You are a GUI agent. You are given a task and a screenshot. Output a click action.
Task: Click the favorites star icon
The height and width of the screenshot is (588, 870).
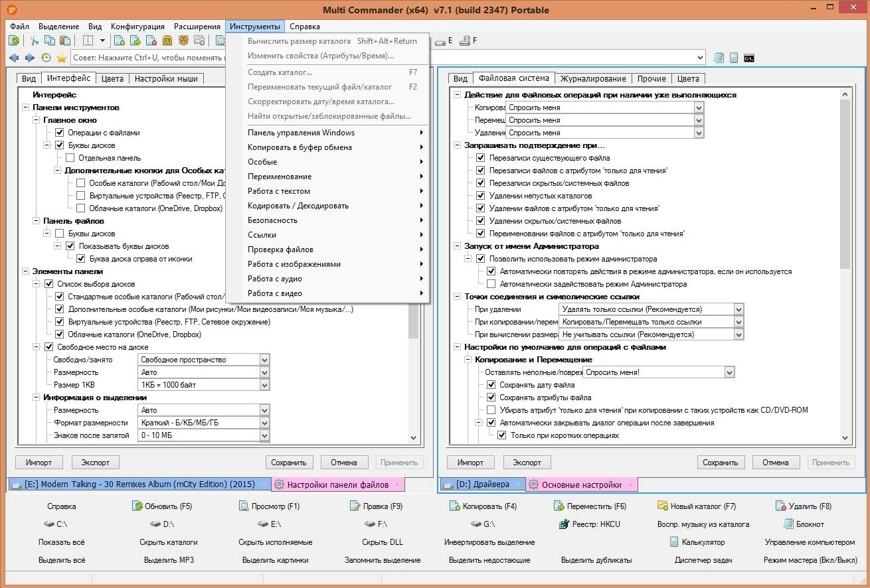pos(62,58)
